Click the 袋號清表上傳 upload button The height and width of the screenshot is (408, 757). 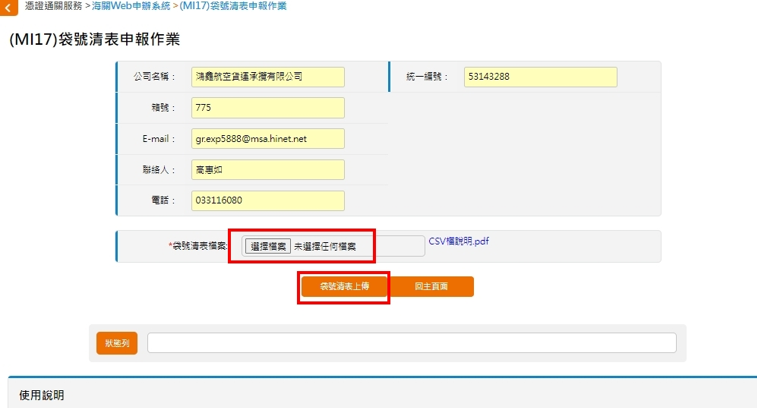tap(344, 287)
